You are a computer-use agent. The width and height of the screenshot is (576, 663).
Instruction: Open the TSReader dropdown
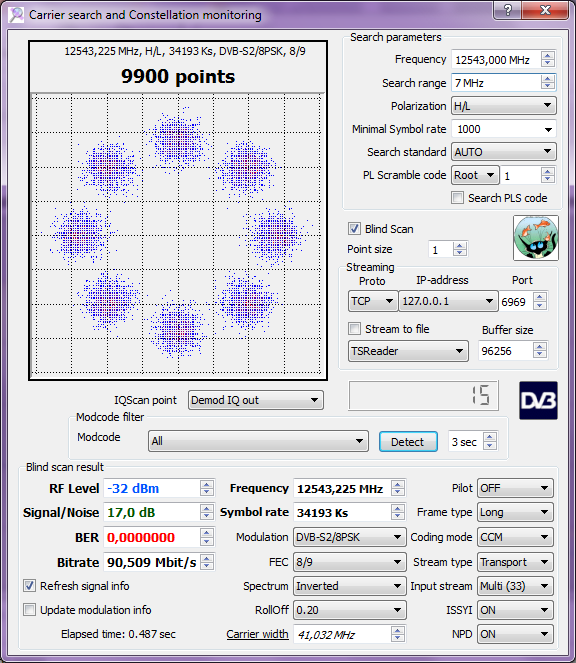click(x=408, y=351)
